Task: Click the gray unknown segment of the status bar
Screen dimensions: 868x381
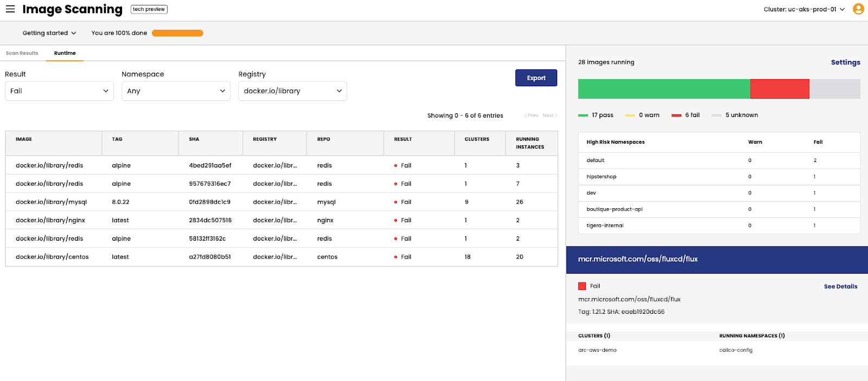Action: point(835,89)
